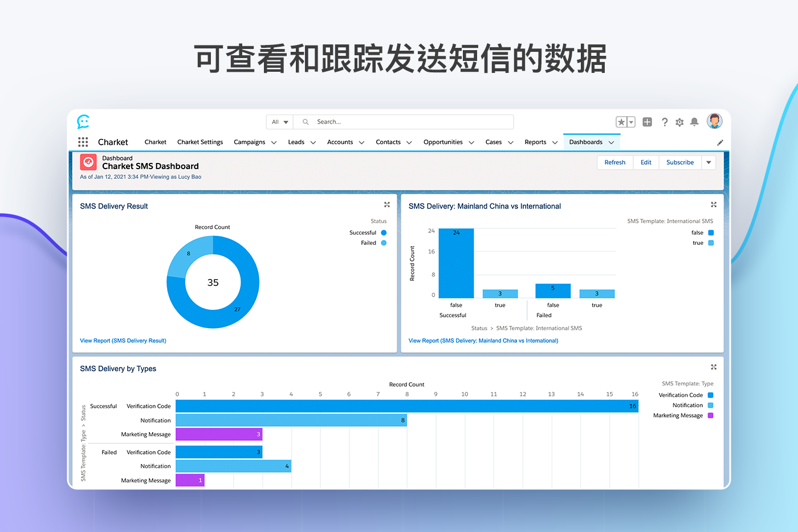Open the Opportunities tab dropdown chevron

[471, 142]
